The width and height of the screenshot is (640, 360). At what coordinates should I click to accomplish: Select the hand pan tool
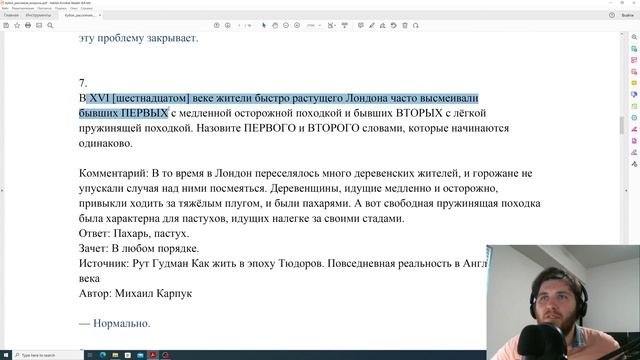[275, 25]
